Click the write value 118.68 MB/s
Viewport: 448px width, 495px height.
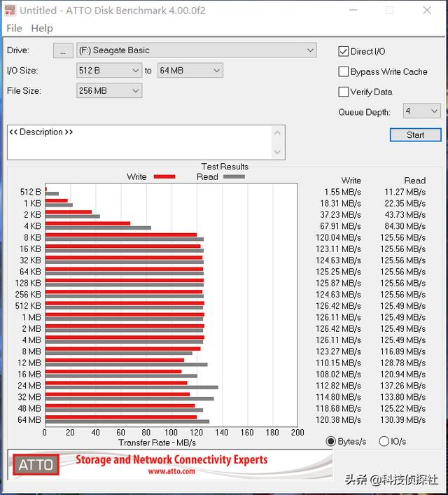click(x=338, y=408)
